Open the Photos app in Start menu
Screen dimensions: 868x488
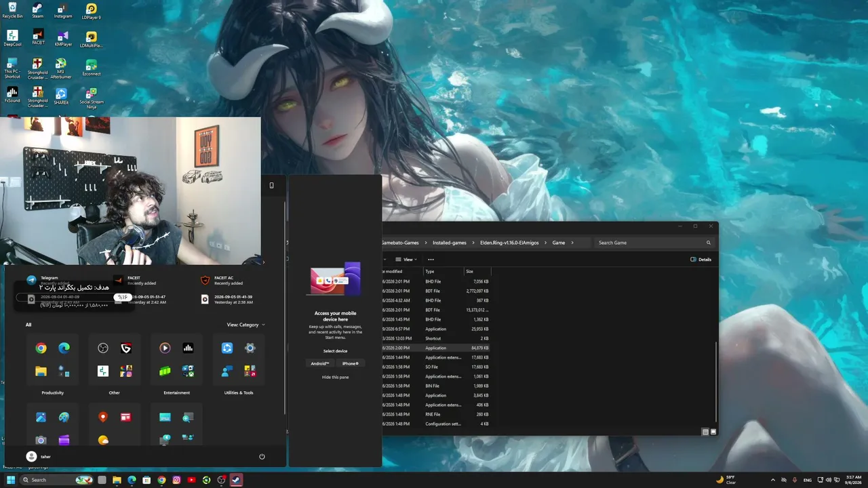coord(41,418)
